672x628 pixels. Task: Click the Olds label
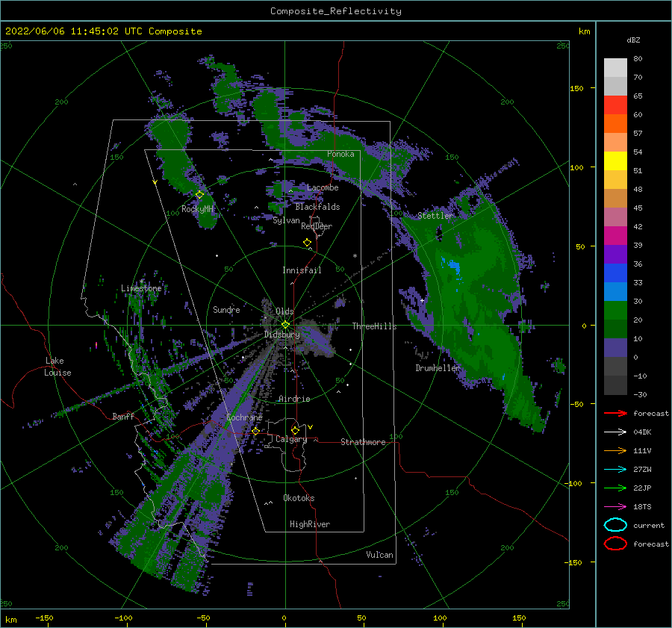point(284,311)
